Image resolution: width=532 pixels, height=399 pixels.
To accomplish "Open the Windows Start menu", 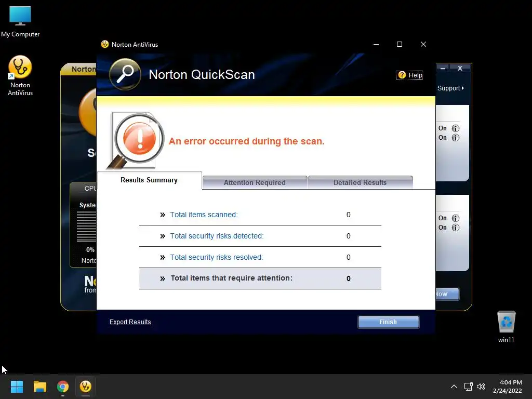I will (17, 387).
